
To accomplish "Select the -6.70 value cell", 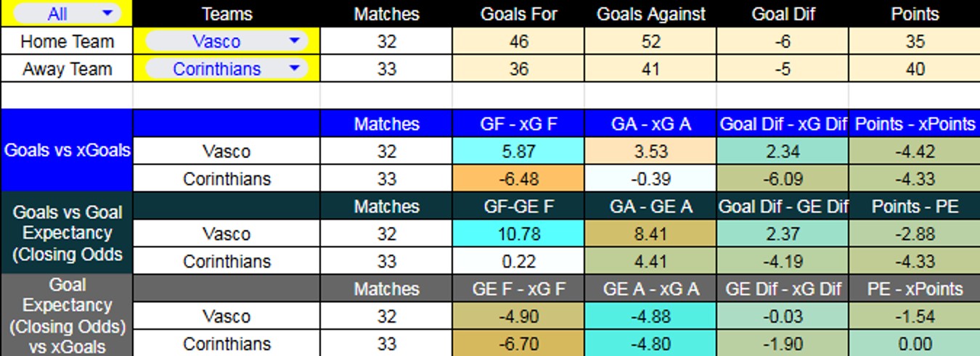I will (x=518, y=344).
